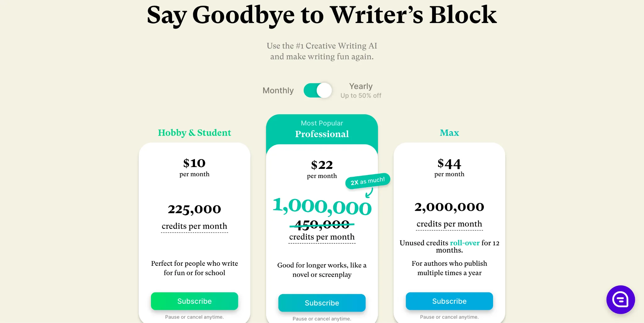Click the Most Popular Professional banner
Viewport: 644px width, 323px height.
click(x=322, y=129)
